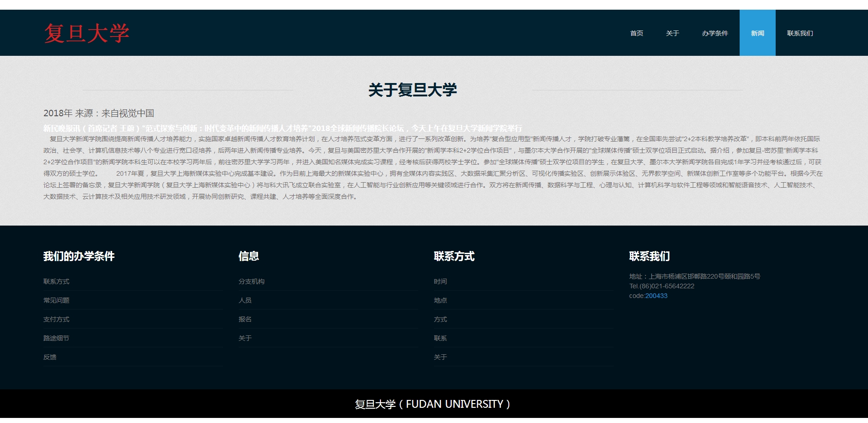Click the 反馈 footer link
Screen dimensions: 868x423
pos(50,357)
